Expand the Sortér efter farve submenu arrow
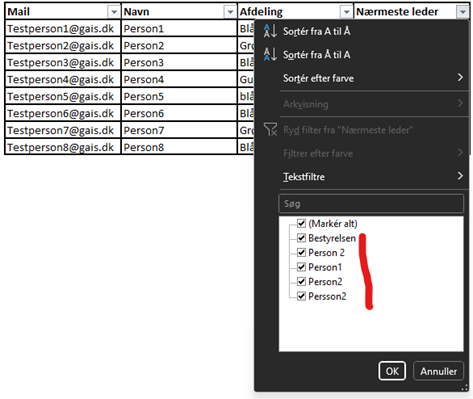This screenshot has width=473, height=399. 460,78
